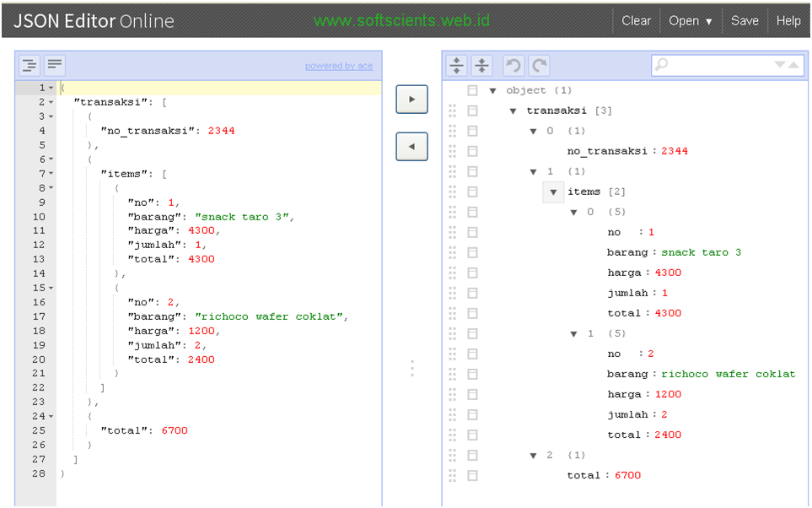Click the vertical splitter dots between panels
This screenshot has width=812, height=508.
pyautogui.click(x=412, y=368)
